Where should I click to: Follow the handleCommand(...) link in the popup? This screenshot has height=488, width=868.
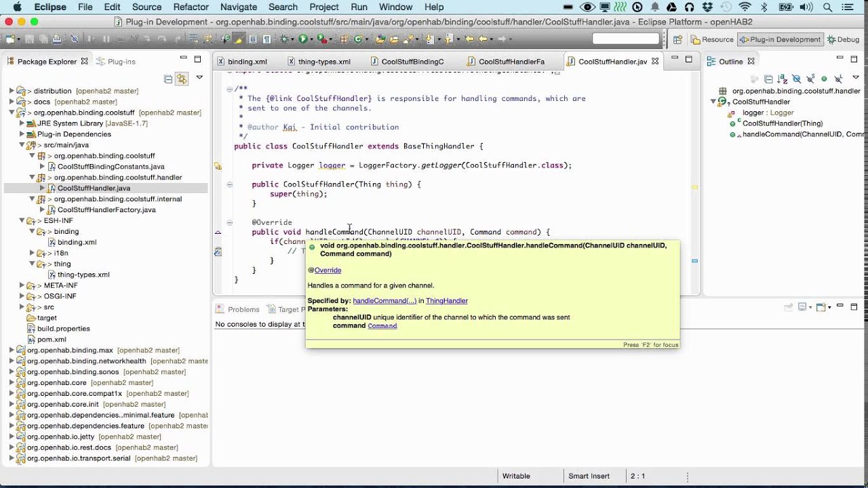(384, 301)
